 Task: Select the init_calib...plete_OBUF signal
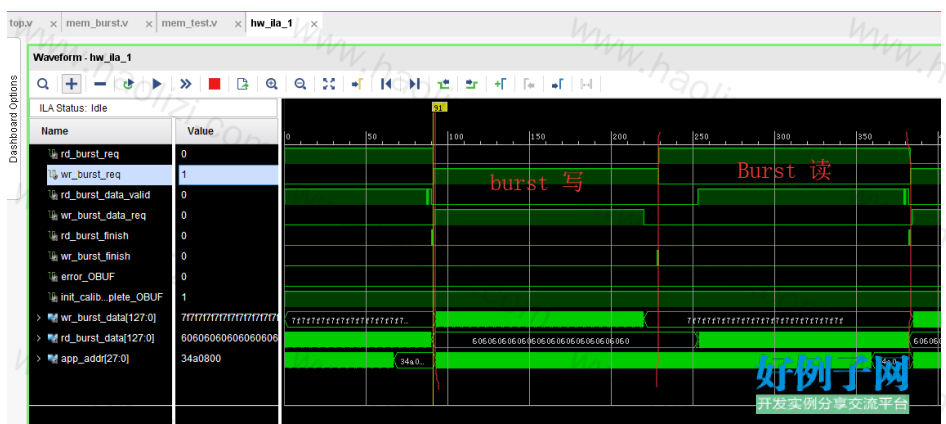click(112, 297)
